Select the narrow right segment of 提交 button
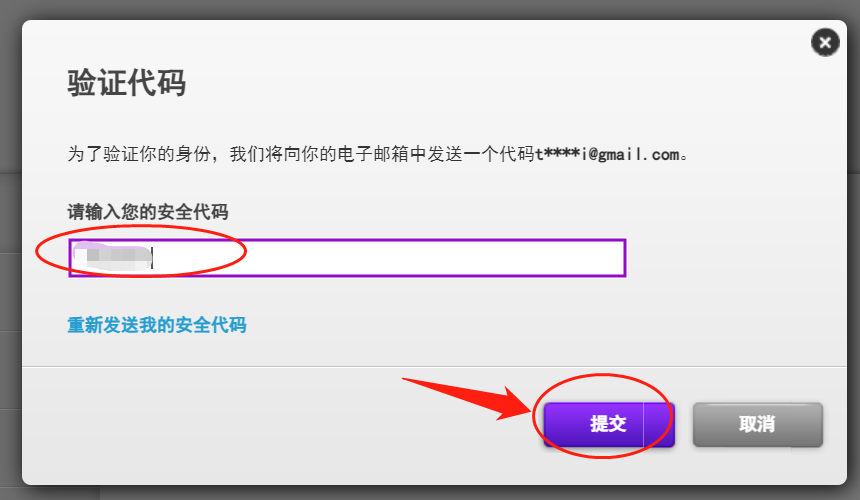 (659, 424)
